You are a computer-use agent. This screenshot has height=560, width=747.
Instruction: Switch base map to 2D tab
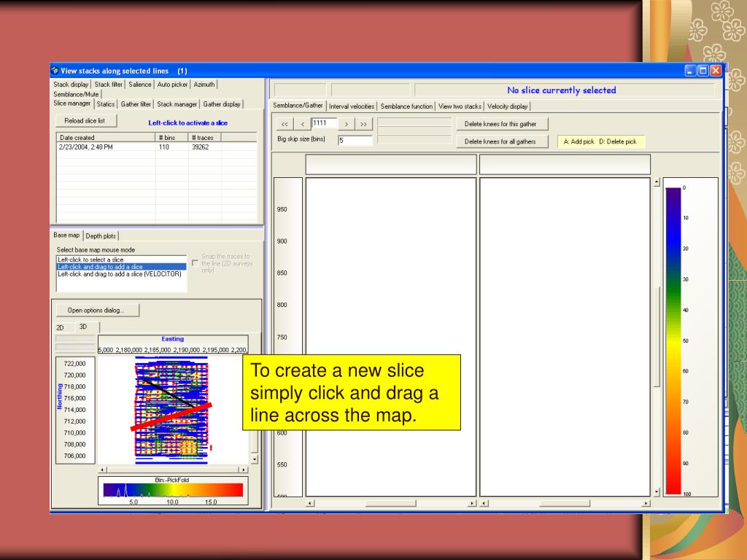60,327
